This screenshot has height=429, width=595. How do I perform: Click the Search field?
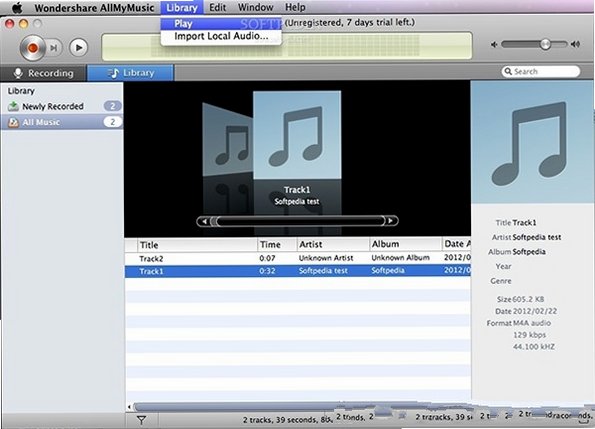coord(541,71)
